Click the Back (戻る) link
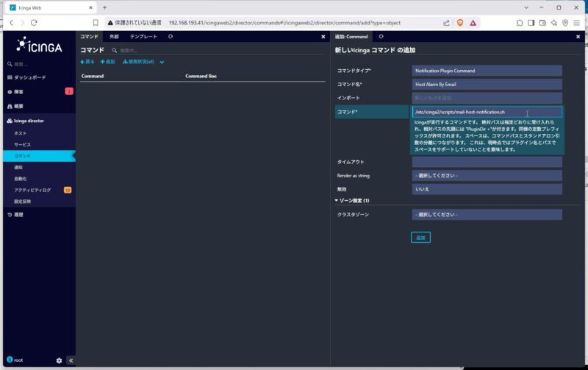Viewport: 588px width, 370px height. 87,62
